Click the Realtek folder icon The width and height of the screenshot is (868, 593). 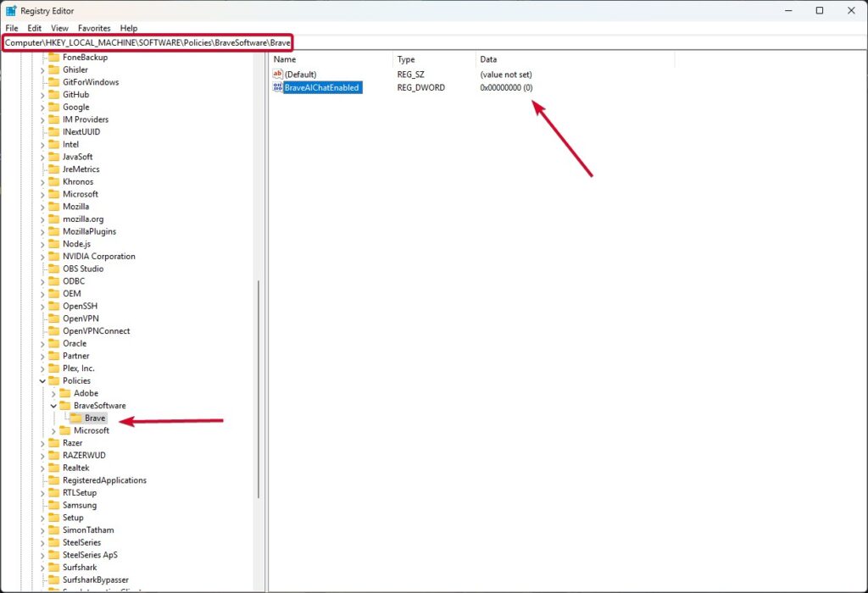(x=53, y=468)
